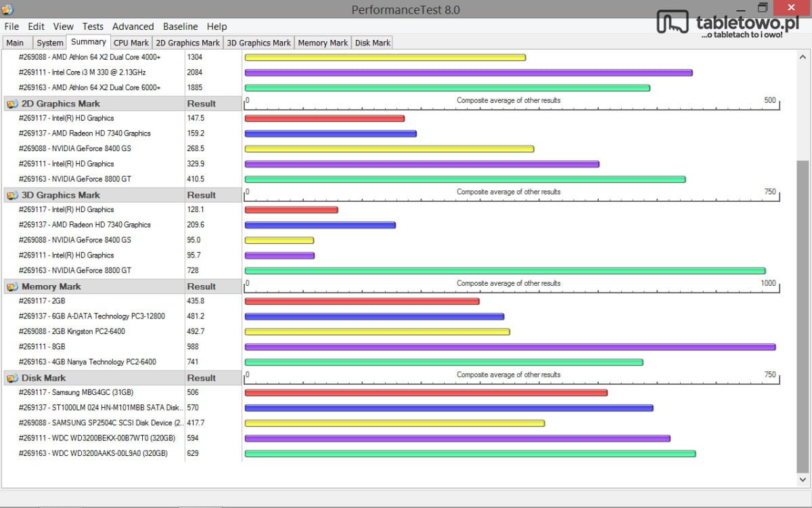Select the Intel Core i3 M 330 CPU row
The width and height of the screenshot is (812, 508).
[82, 72]
